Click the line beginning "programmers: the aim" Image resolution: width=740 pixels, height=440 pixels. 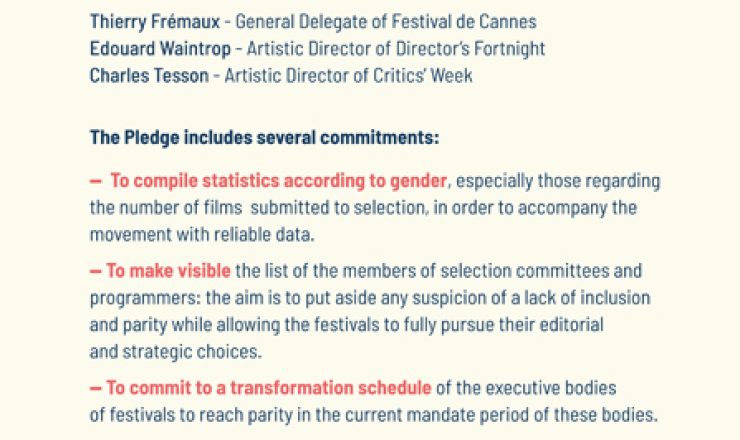370,298
